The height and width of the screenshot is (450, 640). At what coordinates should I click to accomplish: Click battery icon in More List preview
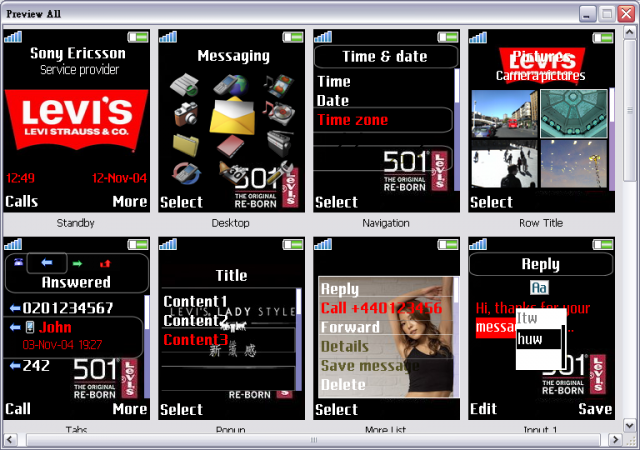448,245
